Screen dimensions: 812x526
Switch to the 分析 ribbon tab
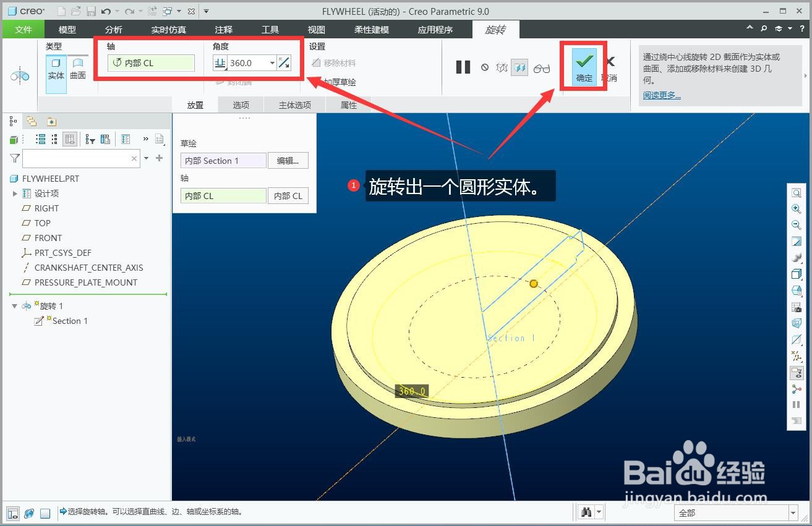114,29
